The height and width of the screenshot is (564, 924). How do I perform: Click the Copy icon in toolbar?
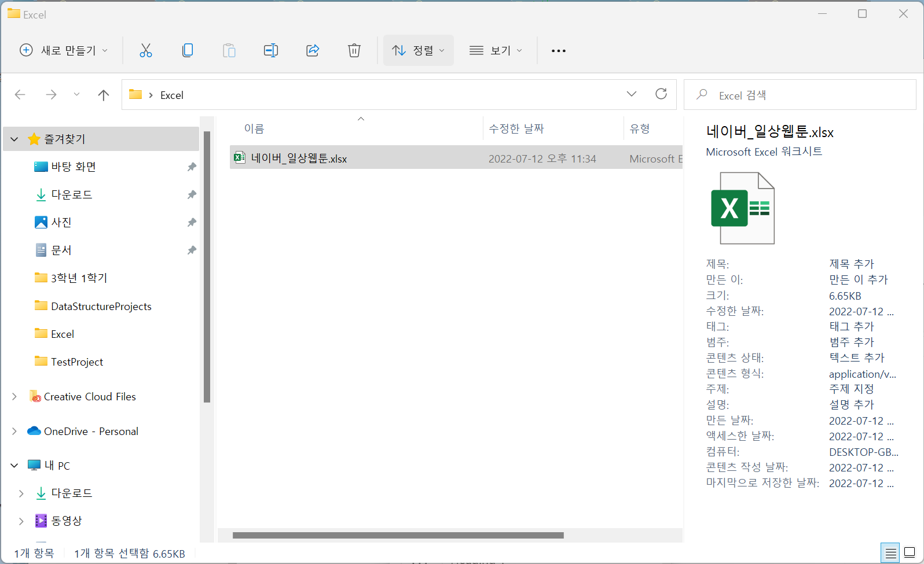click(x=188, y=50)
